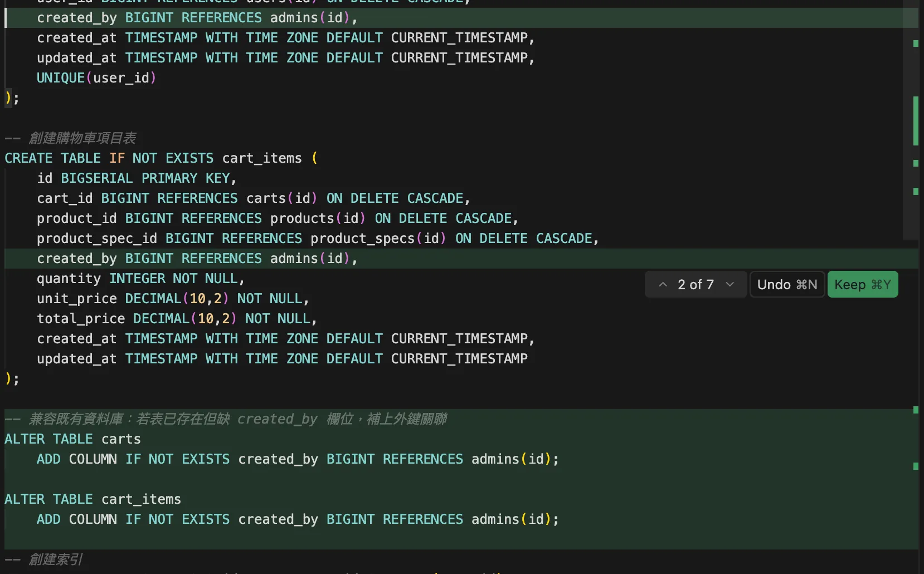
Task: Click the topmost small green marker in overview ruler
Action: tap(916, 43)
